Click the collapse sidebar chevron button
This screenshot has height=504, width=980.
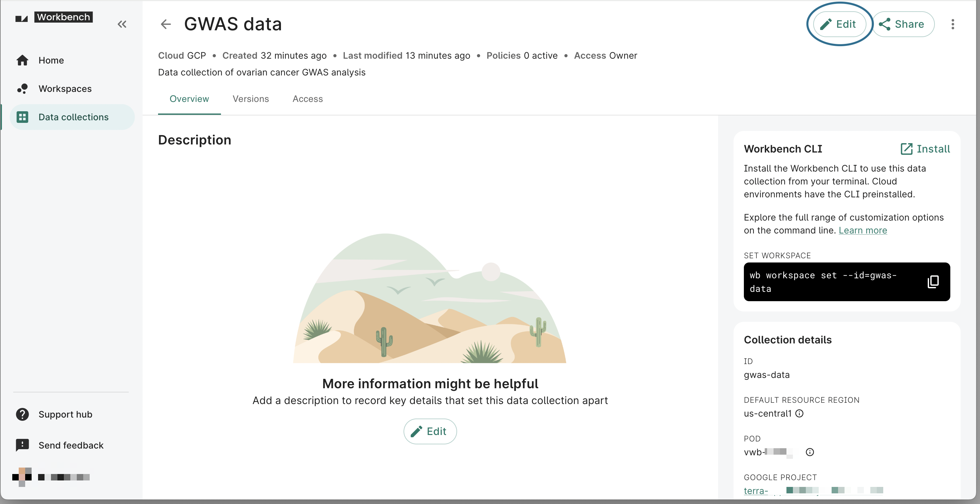(x=122, y=24)
